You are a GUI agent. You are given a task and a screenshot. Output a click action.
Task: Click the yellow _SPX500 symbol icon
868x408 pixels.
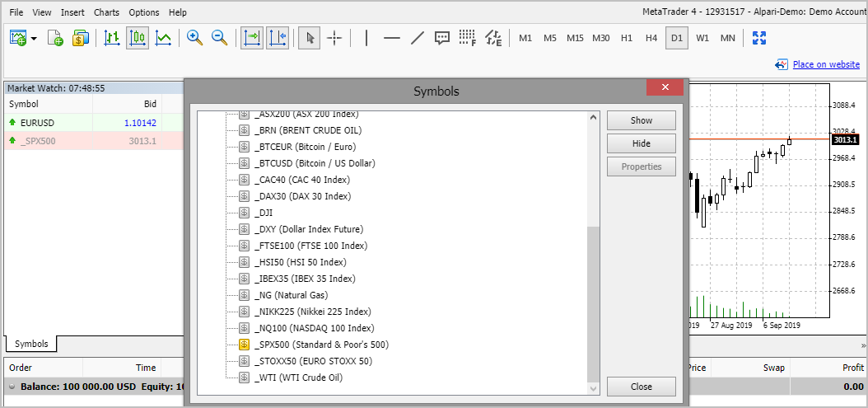tap(244, 345)
